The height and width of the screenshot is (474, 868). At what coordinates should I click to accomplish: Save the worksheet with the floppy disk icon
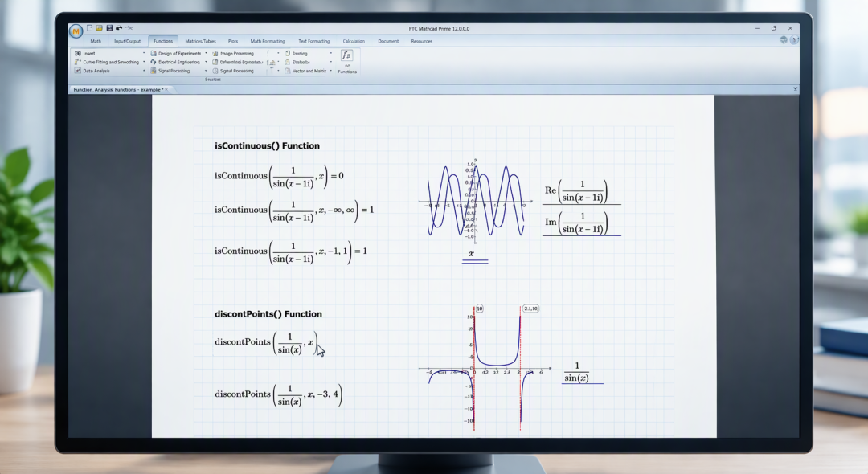pos(109,27)
